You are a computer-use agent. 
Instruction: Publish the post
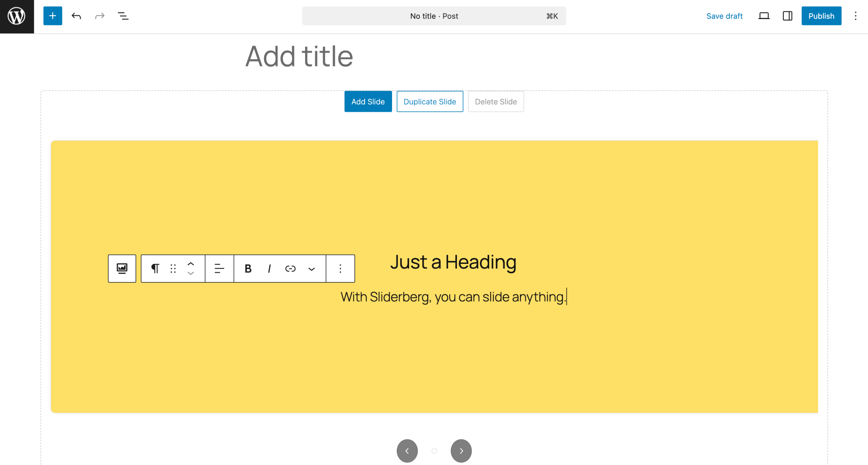[x=821, y=16]
